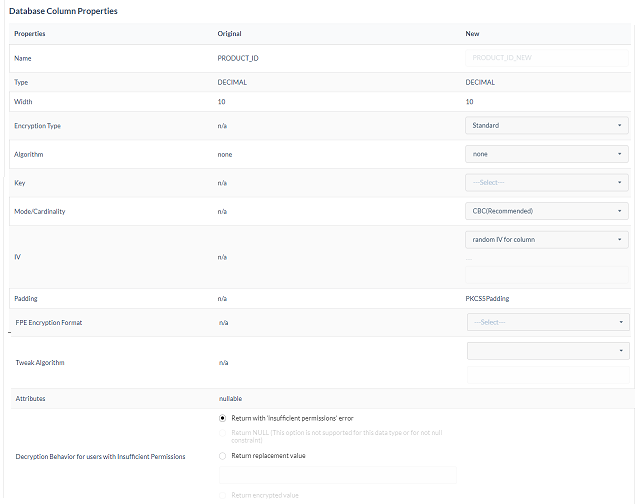Choose the 'Return encrypted value' radio option
This screenshot has height=504, width=642.
(x=222, y=495)
